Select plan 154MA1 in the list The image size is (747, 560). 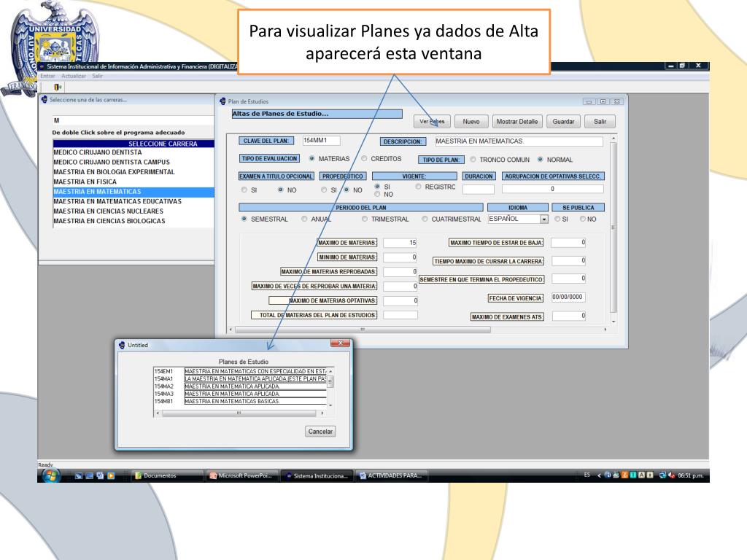[x=240, y=378]
